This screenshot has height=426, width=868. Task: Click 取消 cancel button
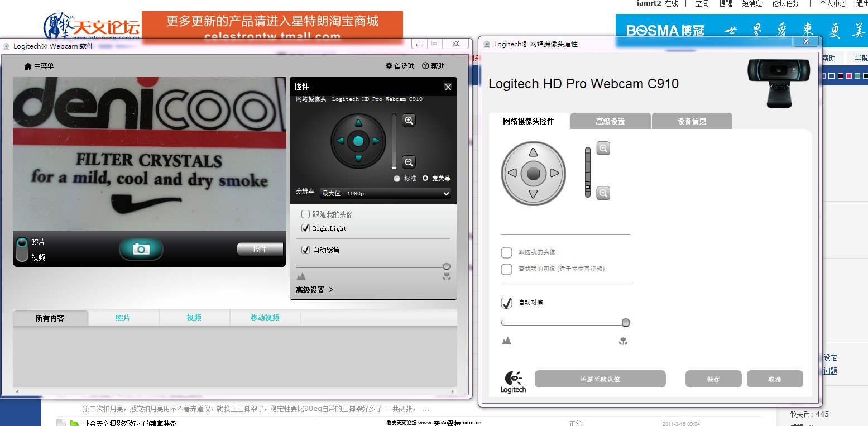click(x=775, y=379)
